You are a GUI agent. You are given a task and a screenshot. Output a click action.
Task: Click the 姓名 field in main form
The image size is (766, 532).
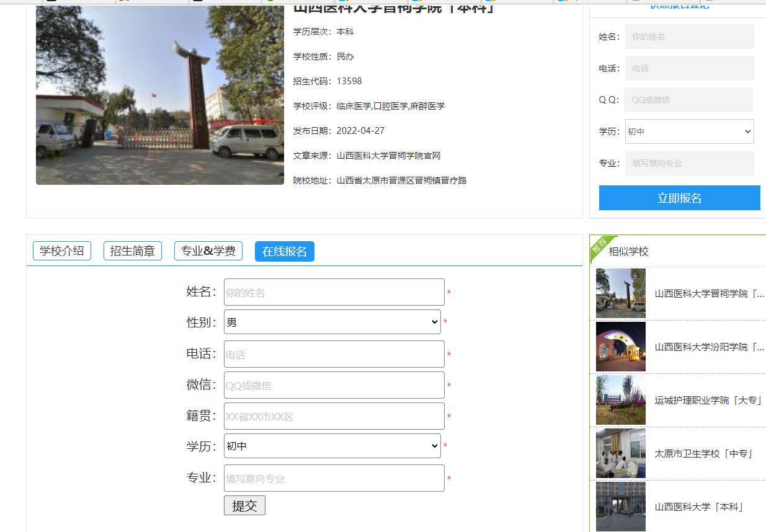point(334,292)
